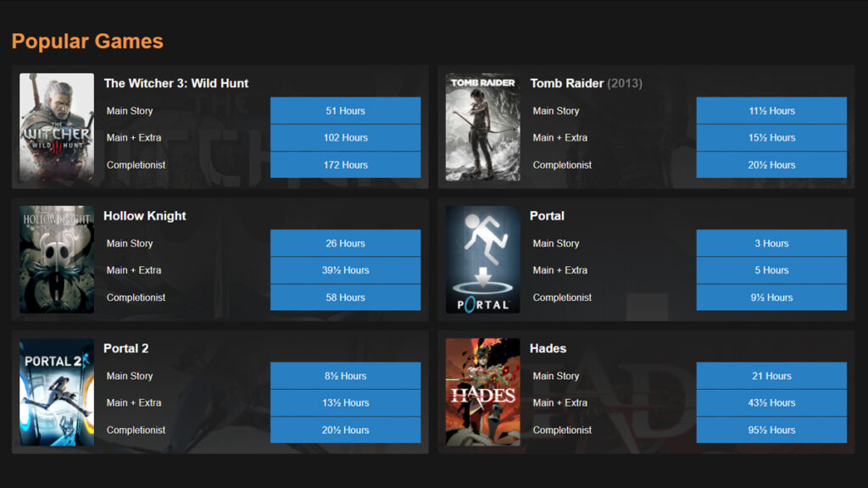
Task: Click Tomb Raider 'Main + Extra' label
Action: [x=560, y=138]
